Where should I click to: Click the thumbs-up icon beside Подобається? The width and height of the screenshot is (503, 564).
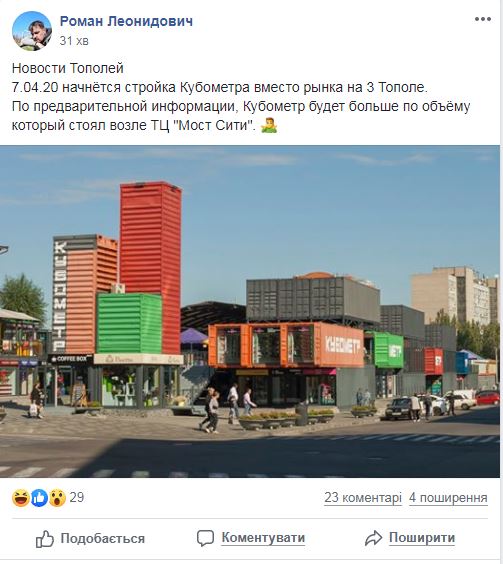(45, 539)
